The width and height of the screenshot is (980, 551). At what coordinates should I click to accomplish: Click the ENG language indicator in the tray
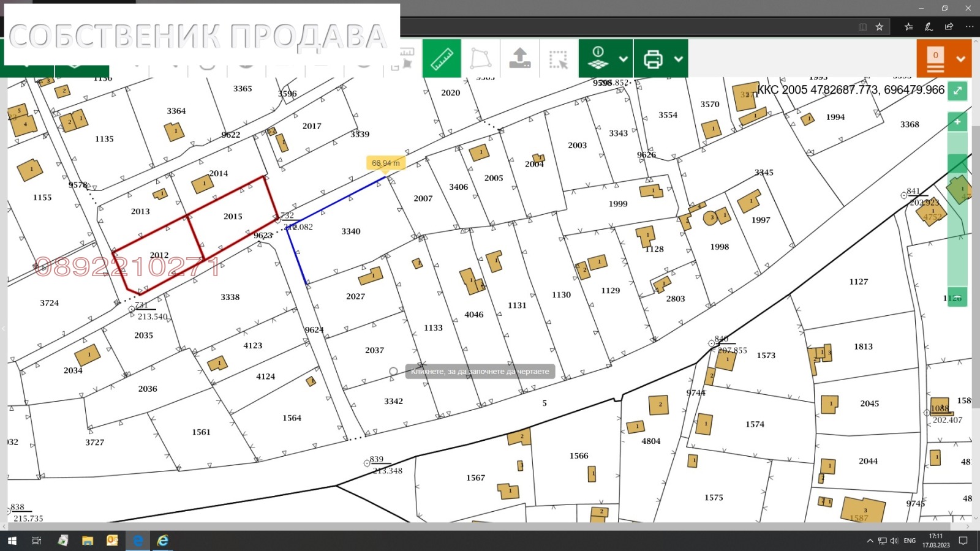point(911,541)
